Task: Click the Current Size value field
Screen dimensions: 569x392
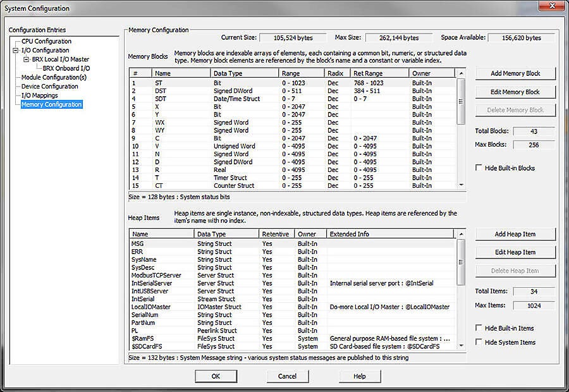Action: tap(293, 38)
